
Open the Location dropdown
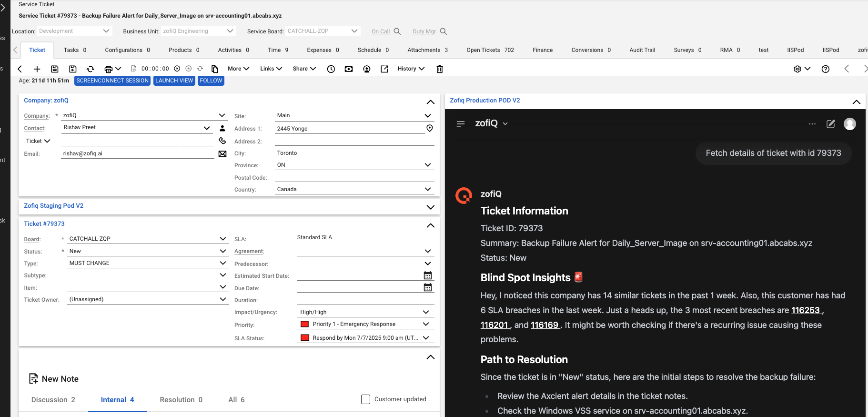point(74,31)
